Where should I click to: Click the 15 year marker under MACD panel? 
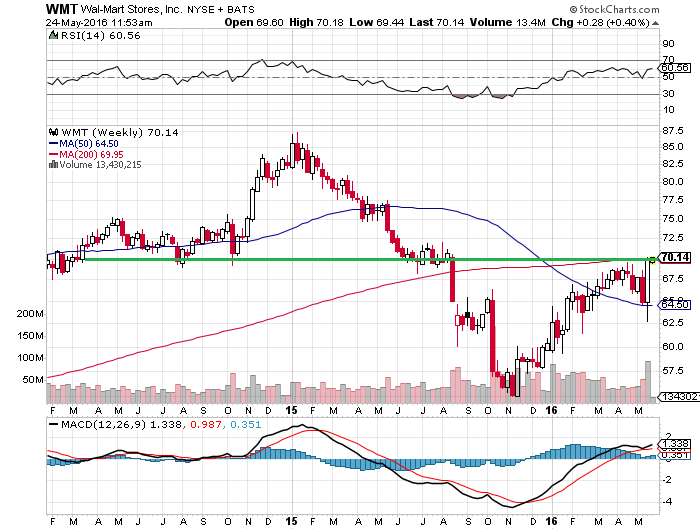292,521
